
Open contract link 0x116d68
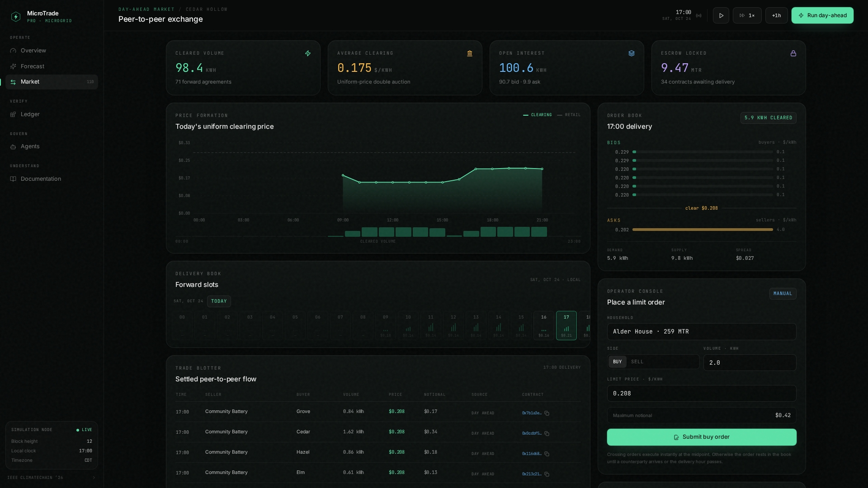[532, 454]
